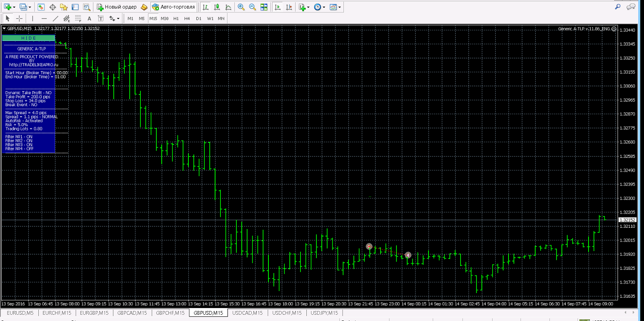Show the Market Watch window
The height and width of the screenshot is (321, 644).
[41, 7]
